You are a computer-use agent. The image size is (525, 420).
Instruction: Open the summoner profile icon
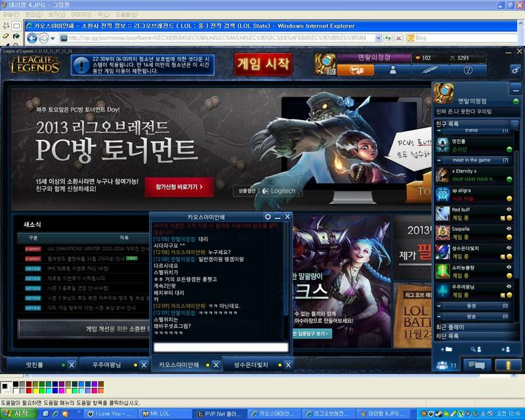click(x=393, y=70)
